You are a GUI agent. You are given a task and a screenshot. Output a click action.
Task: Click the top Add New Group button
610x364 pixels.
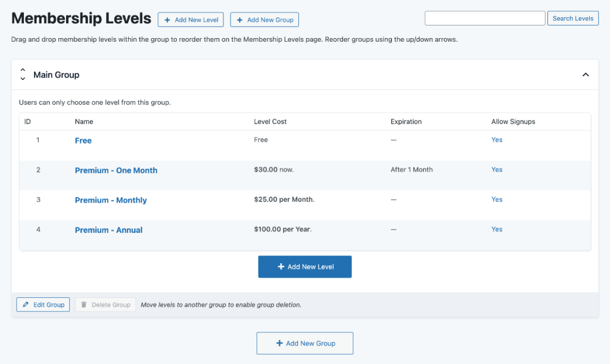tap(264, 20)
